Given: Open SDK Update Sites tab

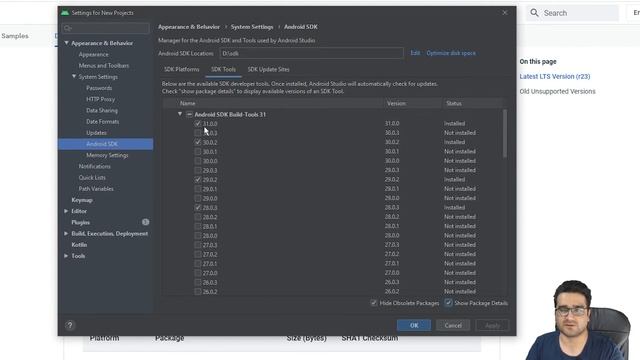Looking at the screenshot, I should (269, 69).
